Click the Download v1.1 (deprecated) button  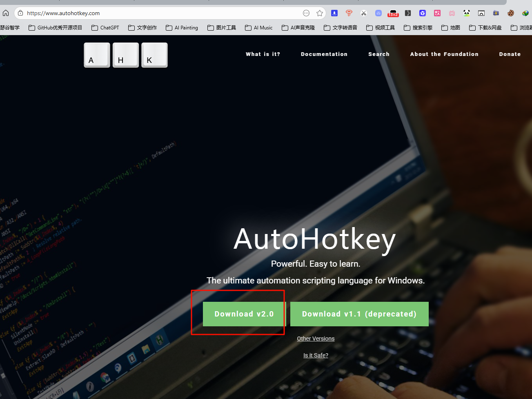[x=359, y=314]
